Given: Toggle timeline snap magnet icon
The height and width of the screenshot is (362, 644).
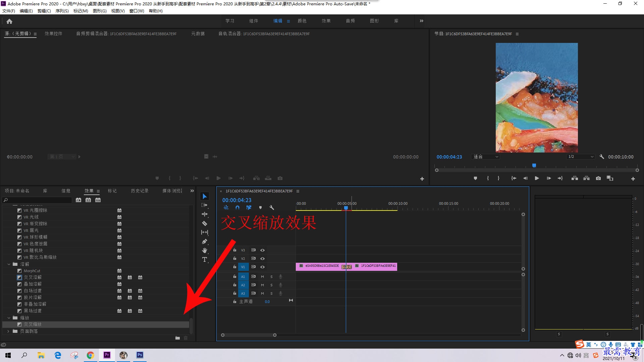Looking at the screenshot, I should tap(237, 207).
